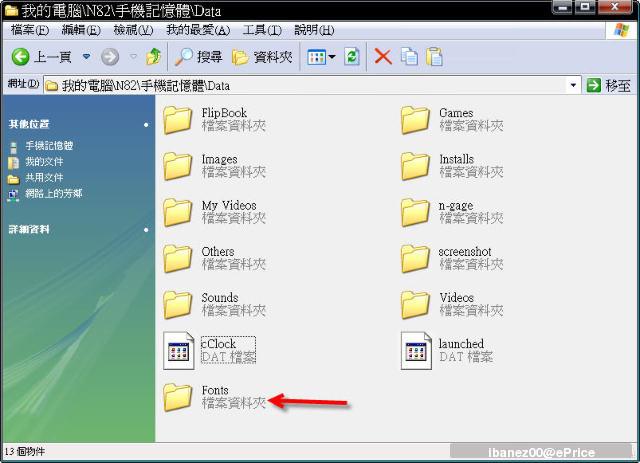Select the cClock DAT file icon
Viewport: 640px width, 463px height.
click(x=179, y=351)
